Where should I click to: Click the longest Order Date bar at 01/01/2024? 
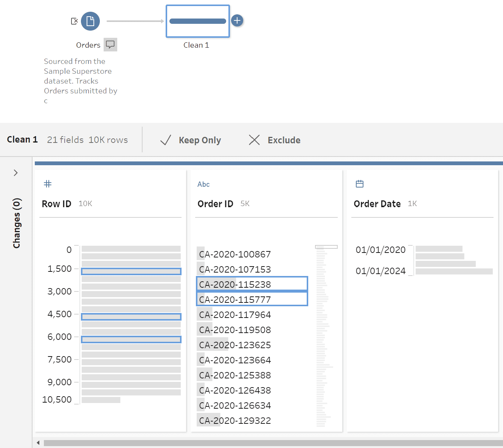point(454,271)
